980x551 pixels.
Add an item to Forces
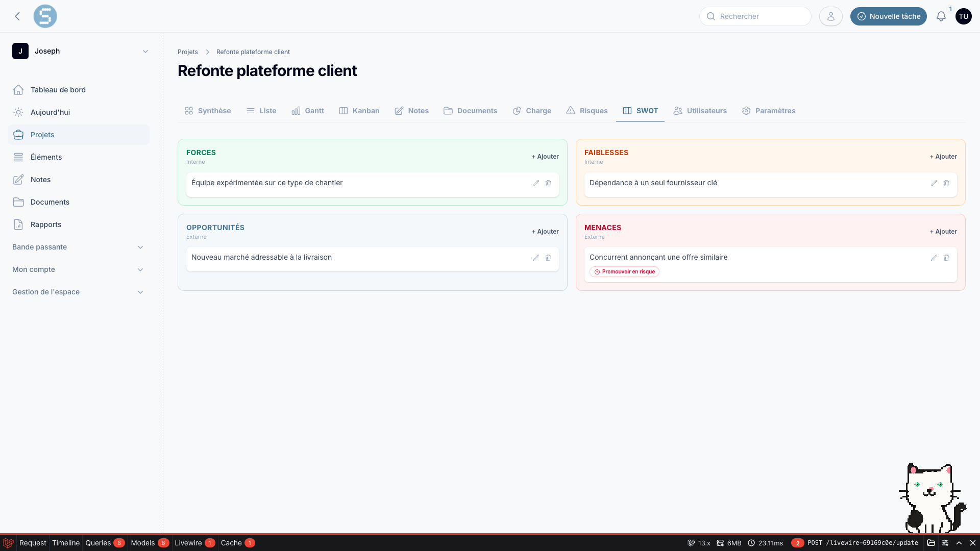545,157
